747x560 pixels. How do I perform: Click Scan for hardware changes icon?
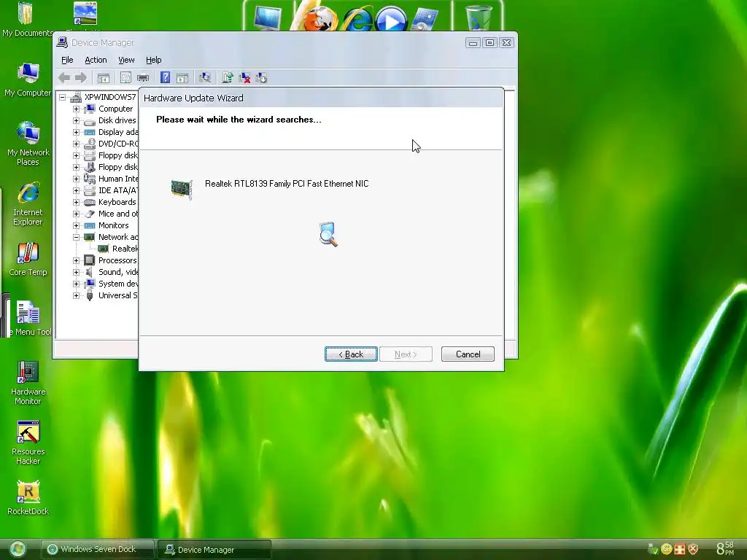[205, 77]
